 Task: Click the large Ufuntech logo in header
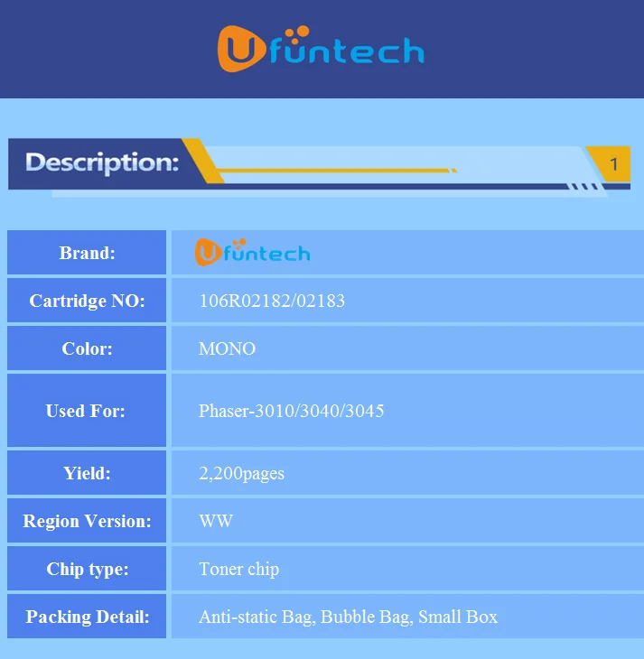pyautogui.click(x=321, y=49)
